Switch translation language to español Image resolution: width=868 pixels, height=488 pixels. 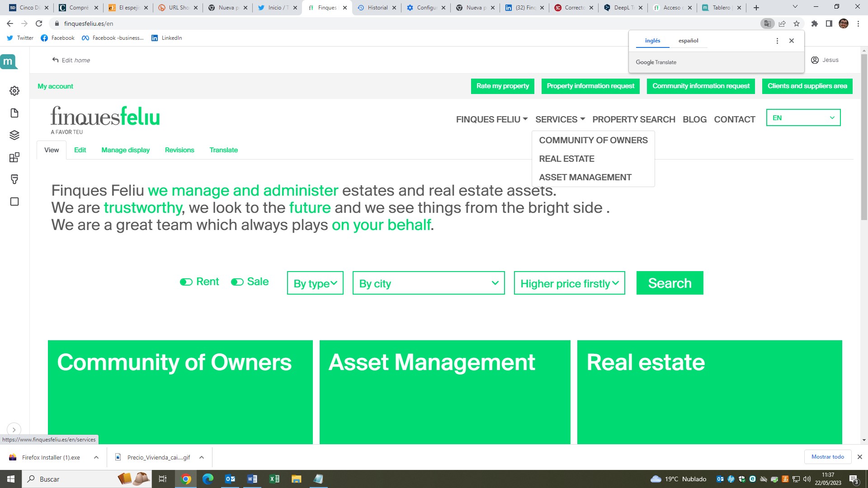[x=688, y=40]
